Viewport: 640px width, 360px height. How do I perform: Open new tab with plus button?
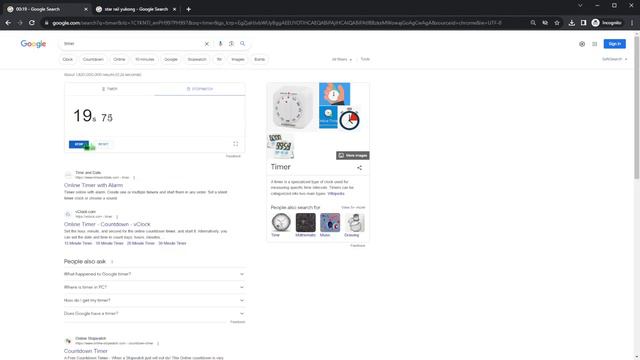[188, 9]
